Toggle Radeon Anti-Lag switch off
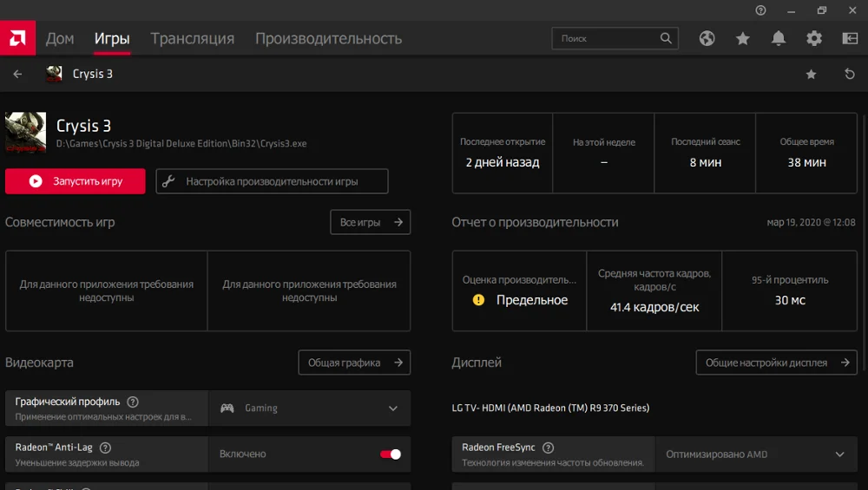Screen dimensions: 868x490 391,454
